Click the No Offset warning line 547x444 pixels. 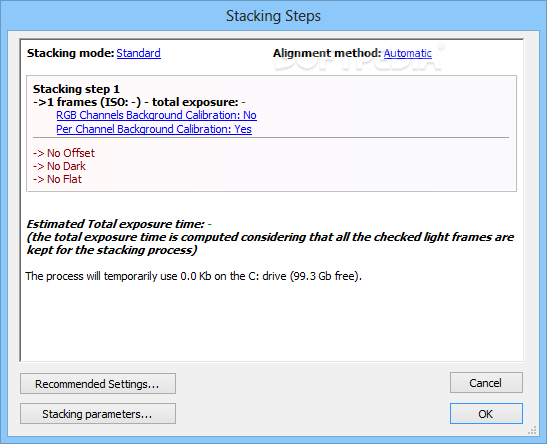click(x=63, y=153)
